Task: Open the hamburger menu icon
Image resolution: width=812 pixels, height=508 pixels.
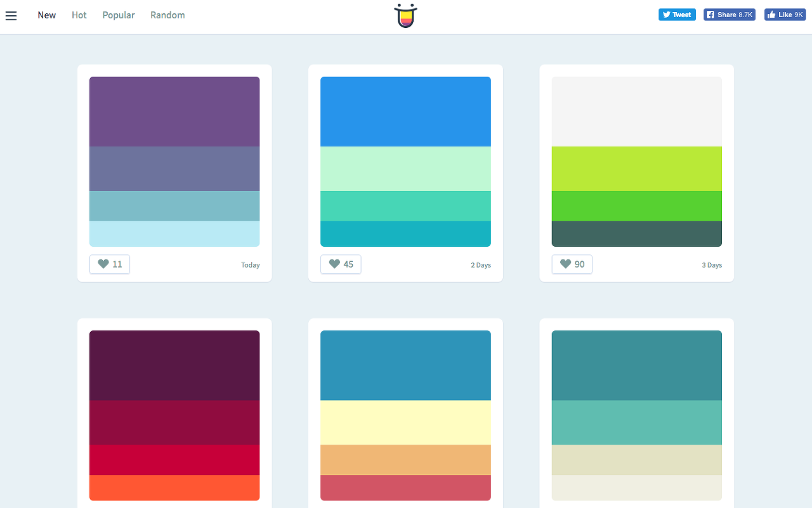Action: point(11,15)
